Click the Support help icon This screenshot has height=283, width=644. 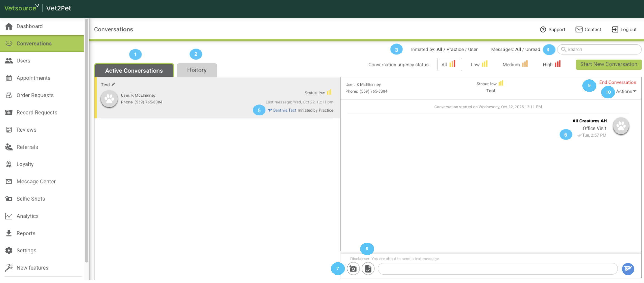pyautogui.click(x=543, y=29)
